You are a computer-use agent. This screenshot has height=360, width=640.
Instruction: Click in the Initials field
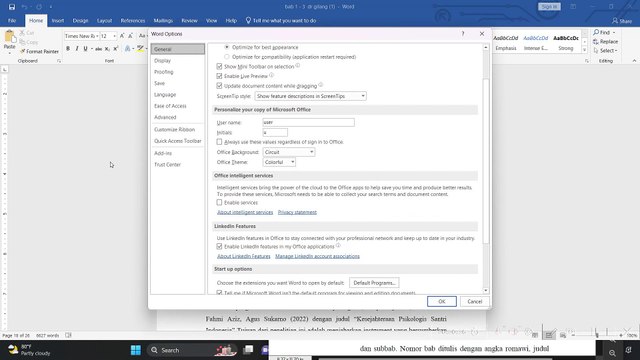pyautogui.click(x=275, y=132)
